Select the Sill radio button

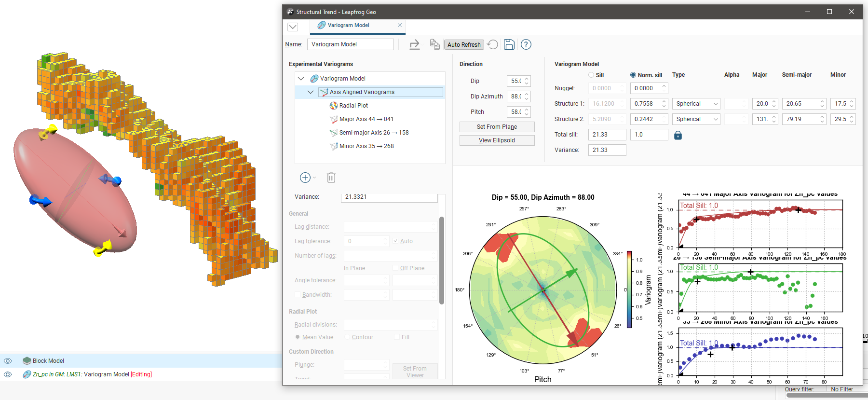[591, 75]
